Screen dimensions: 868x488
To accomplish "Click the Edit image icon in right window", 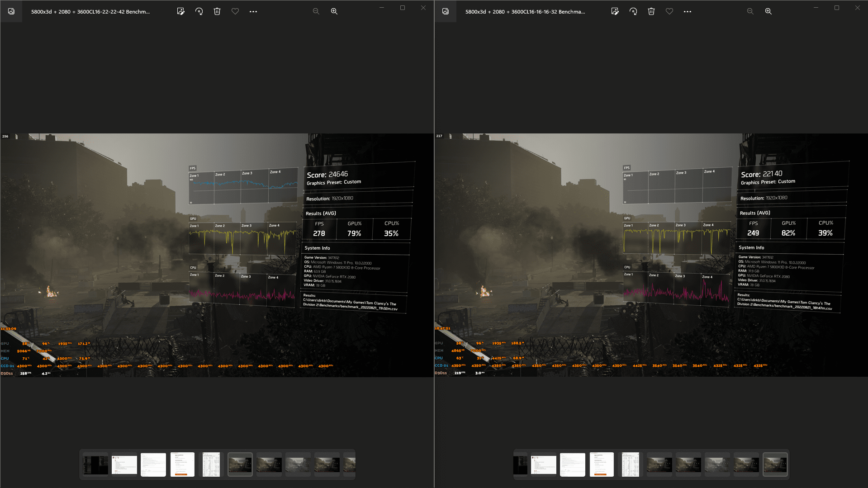I will (615, 11).
